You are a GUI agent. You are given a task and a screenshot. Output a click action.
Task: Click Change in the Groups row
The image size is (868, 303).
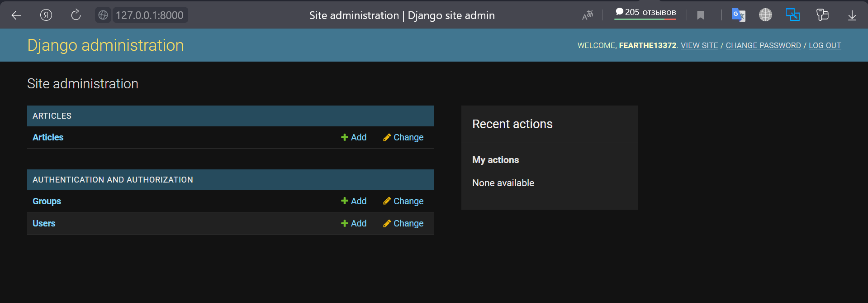403,201
